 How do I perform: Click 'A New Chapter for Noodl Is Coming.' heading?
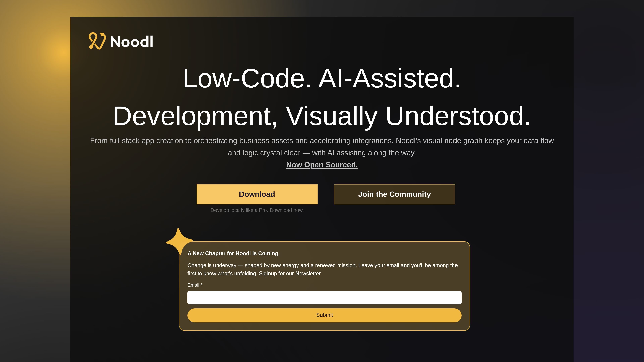tap(233, 253)
